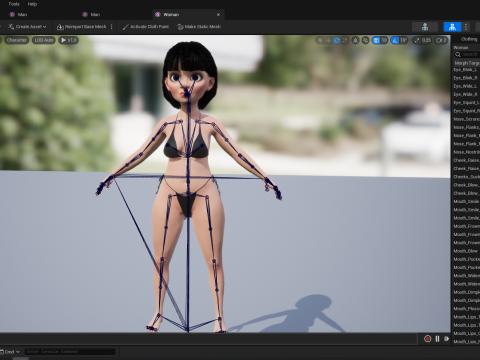Select Eye_Wide_R morph target
The height and width of the screenshot is (360, 480).
coord(465,94)
